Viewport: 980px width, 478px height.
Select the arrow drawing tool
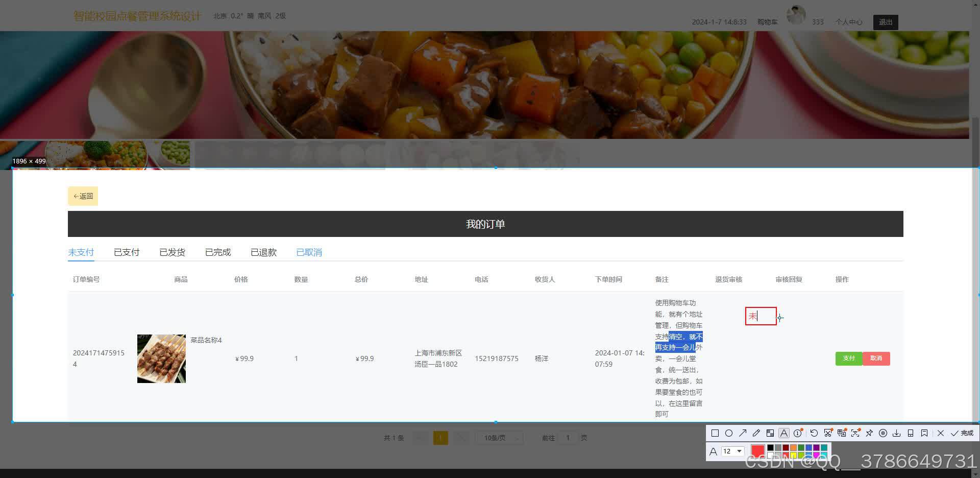coord(743,433)
